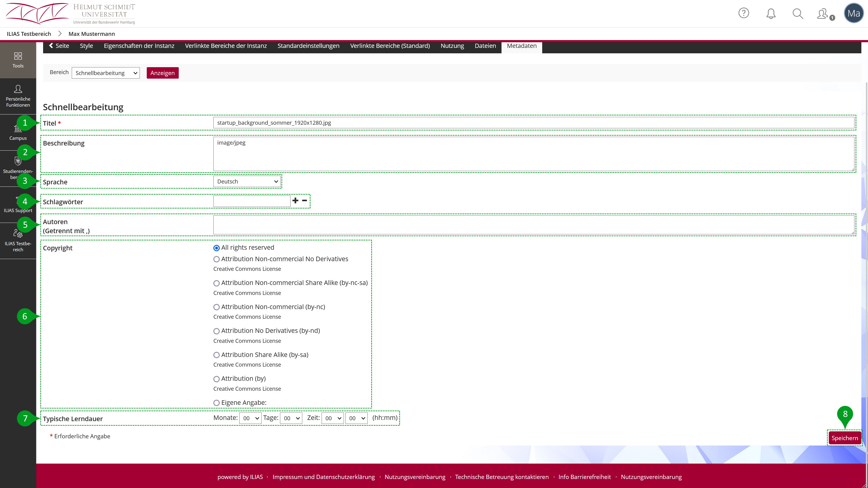Click into the Autoren text area

pos(534,225)
